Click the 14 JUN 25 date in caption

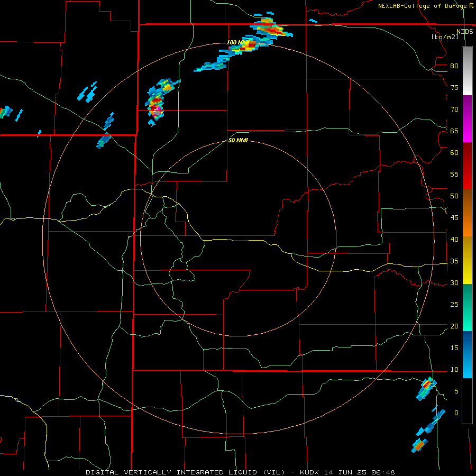346,472
